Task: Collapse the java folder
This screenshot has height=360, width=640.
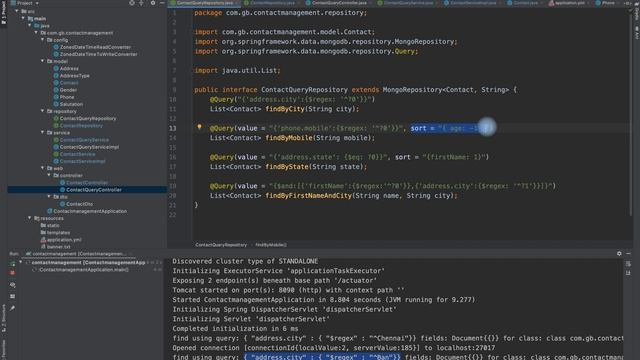Action: pyautogui.click(x=30, y=25)
